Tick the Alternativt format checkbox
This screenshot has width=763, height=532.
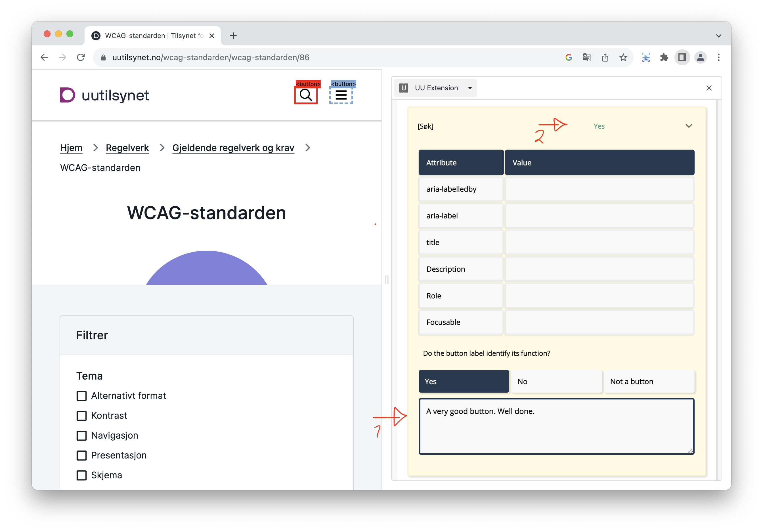click(81, 396)
